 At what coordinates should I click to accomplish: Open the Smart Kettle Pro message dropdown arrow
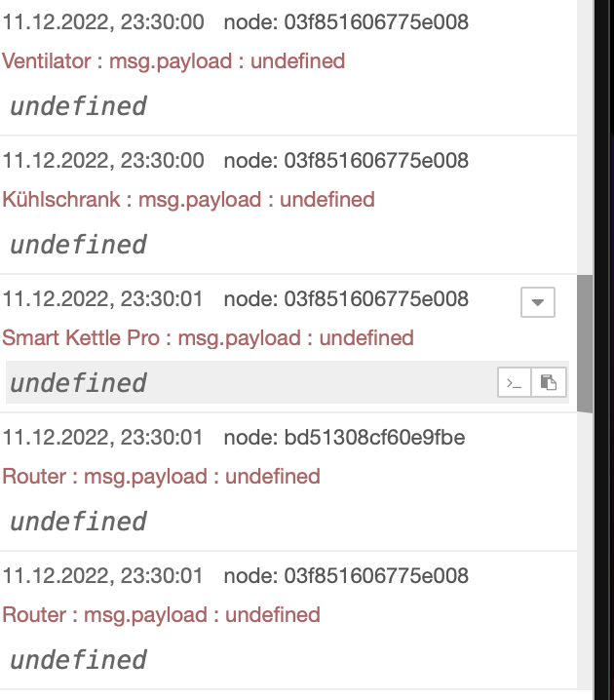538,302
